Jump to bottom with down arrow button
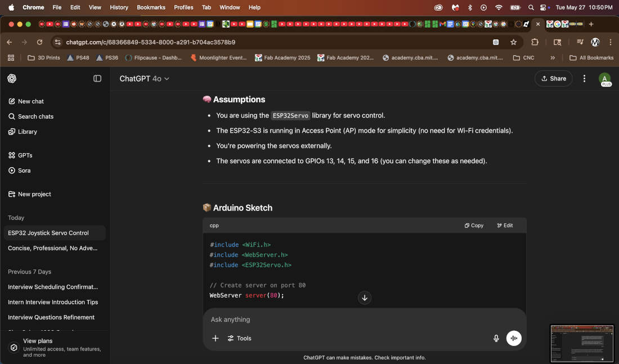Viewport: 619px width, 364px height. [365, 298]
